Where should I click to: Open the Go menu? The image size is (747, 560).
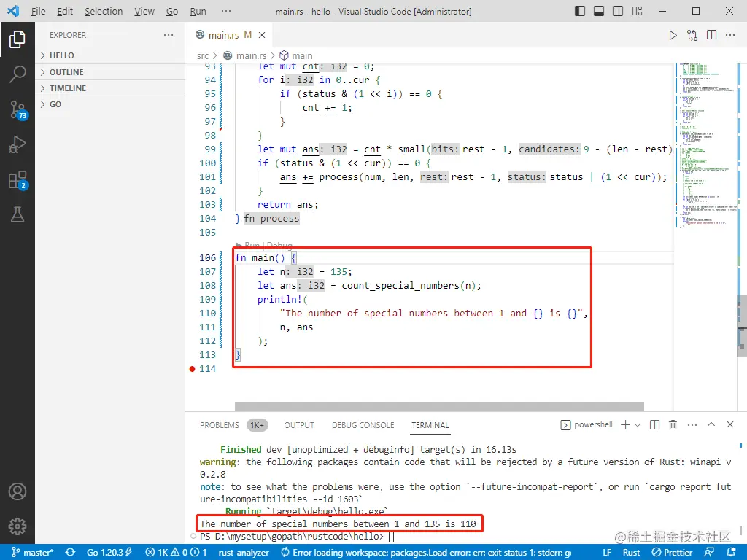[172, 12]
